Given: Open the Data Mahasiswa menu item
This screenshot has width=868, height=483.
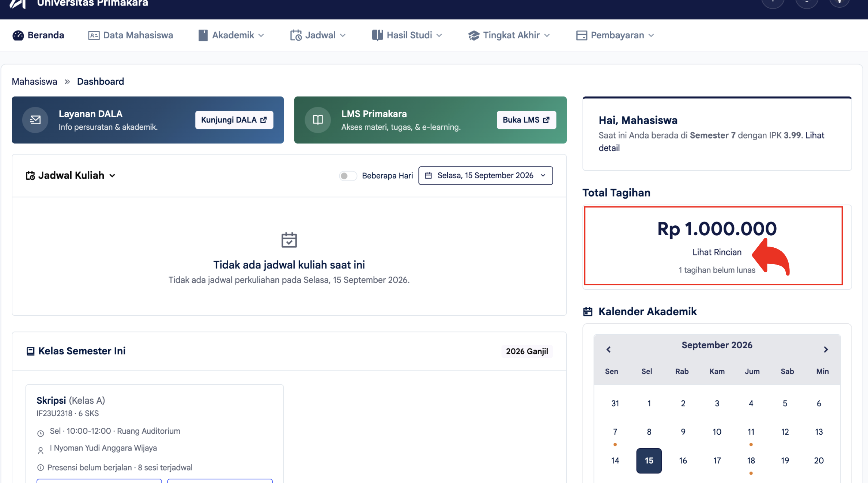Looking at the screenshot, I should (131, 35).
